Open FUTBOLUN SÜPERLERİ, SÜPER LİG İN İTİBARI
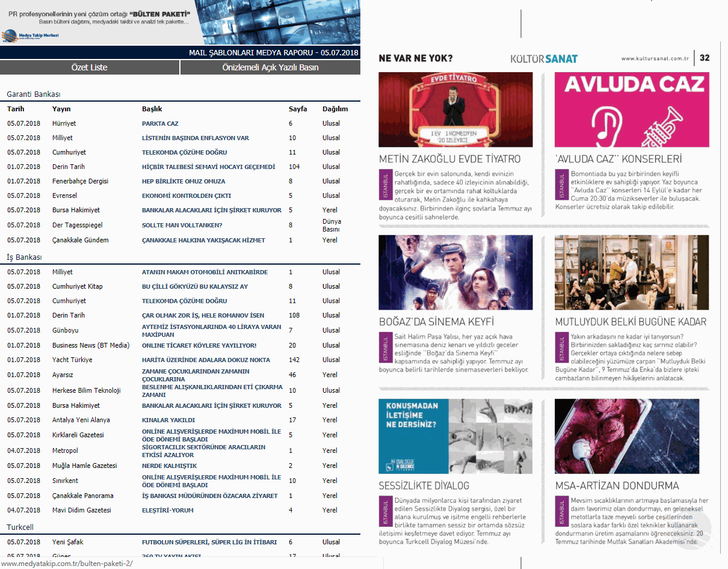 tap(209, 542)
